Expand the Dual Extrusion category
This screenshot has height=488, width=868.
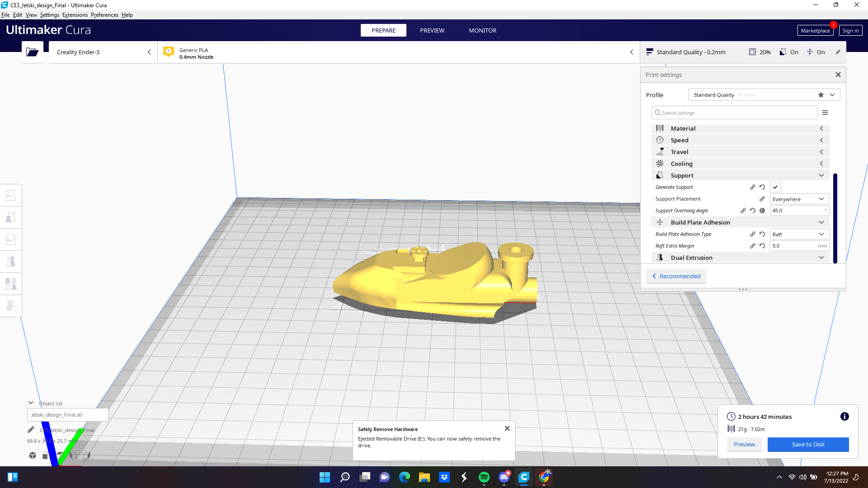(x=741, y=258)
